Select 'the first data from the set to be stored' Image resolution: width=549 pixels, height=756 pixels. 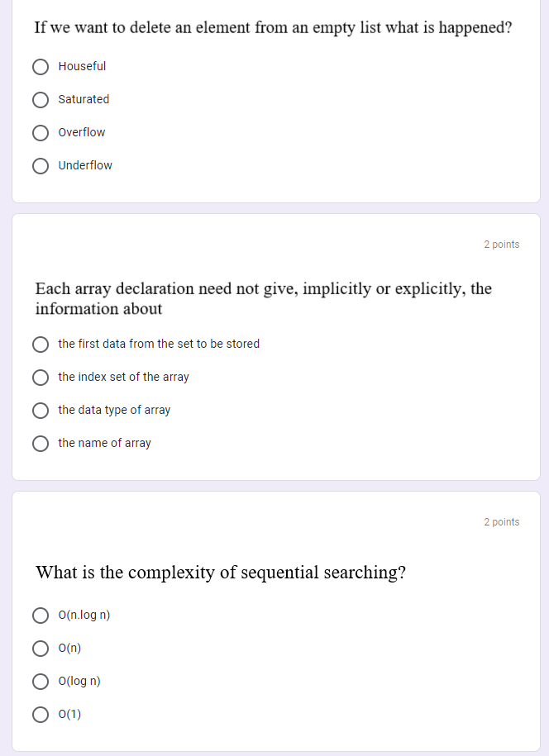pos(41,345)
